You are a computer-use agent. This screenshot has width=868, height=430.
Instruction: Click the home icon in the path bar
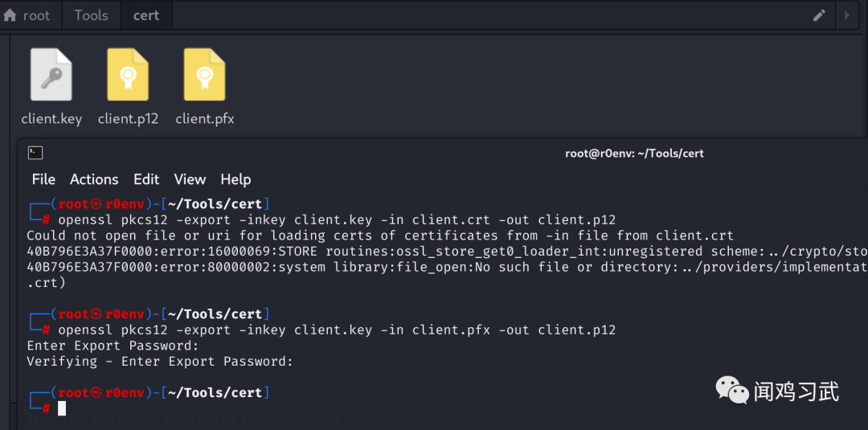[x=10, y=15]
